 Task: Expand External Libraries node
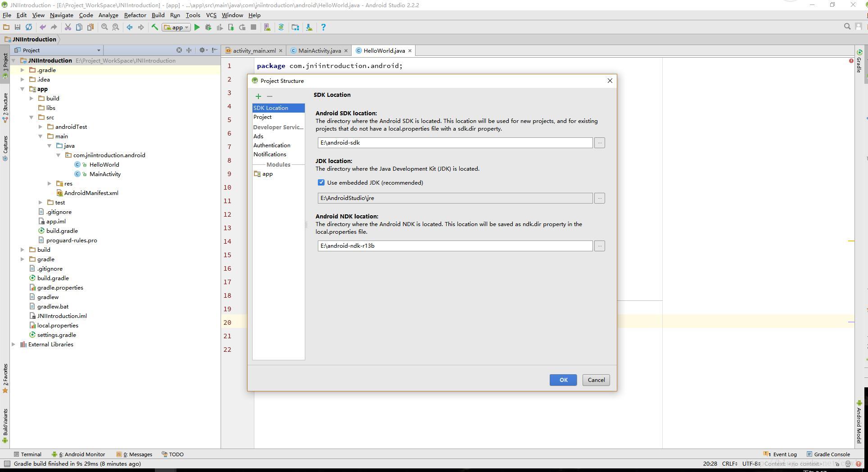[x=14, y=345]
